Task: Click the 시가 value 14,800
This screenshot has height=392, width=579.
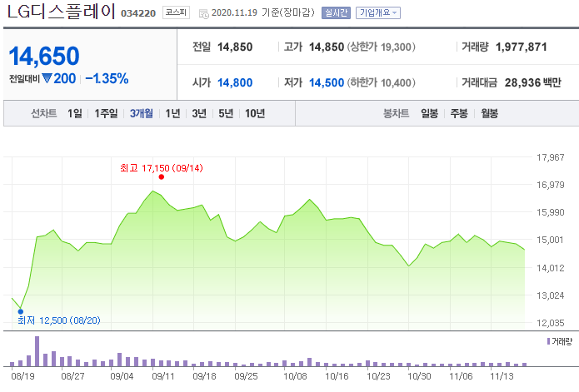Action: tap(235, 82)
